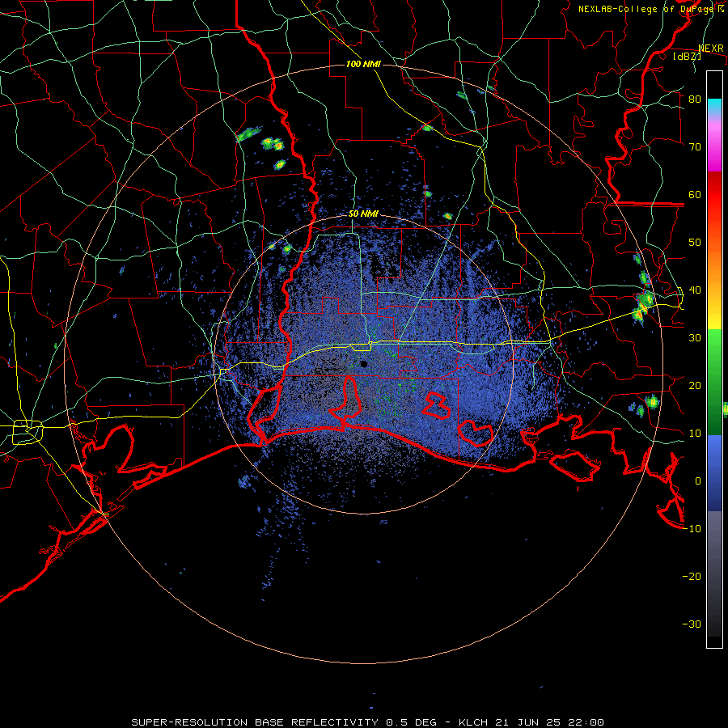Click the "50 NMI" range ring label
Screen dimensions: 728x728
[363, 214]
